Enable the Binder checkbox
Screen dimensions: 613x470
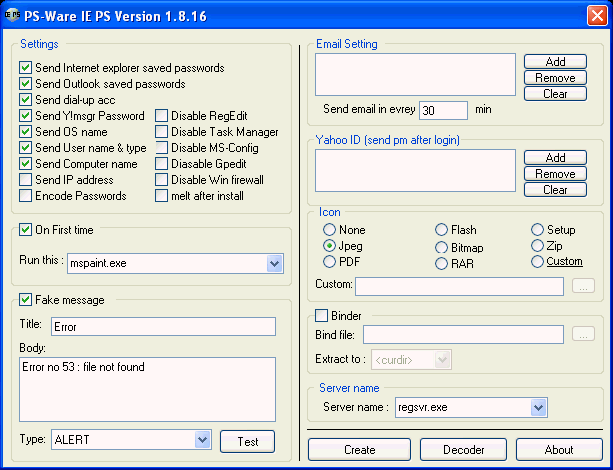click(x=322, y=316)
